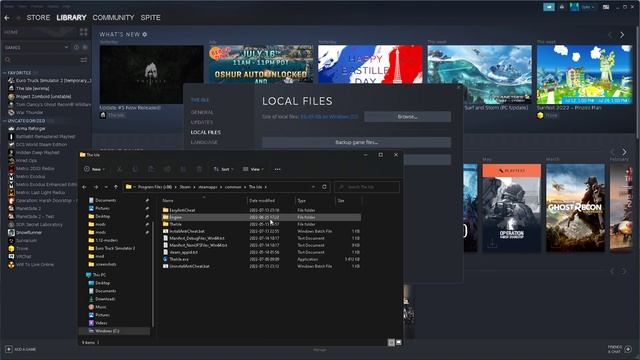The height and width of the screenshot is (360, 640).
Task: Open the New dropdown in Explorer
Action: point(94,169)
